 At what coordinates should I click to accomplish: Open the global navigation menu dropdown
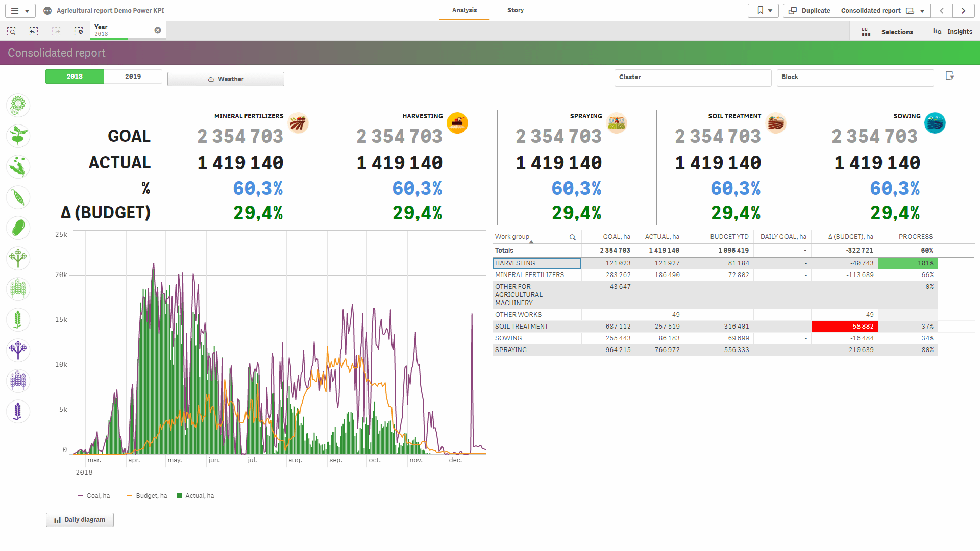20,10
